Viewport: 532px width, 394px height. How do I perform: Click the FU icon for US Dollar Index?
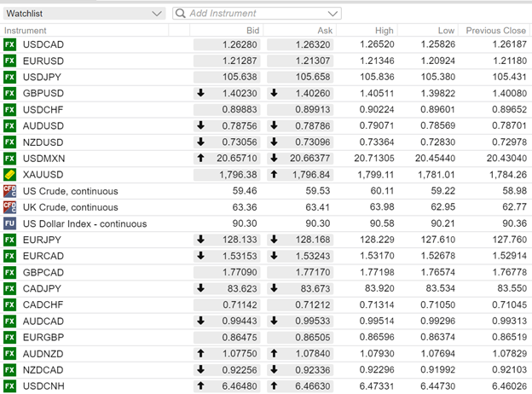click(x=10, y=223)
